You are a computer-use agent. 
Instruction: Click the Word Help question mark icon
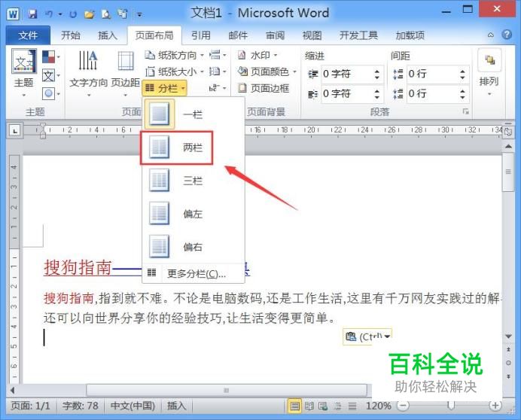click(507, 35)
